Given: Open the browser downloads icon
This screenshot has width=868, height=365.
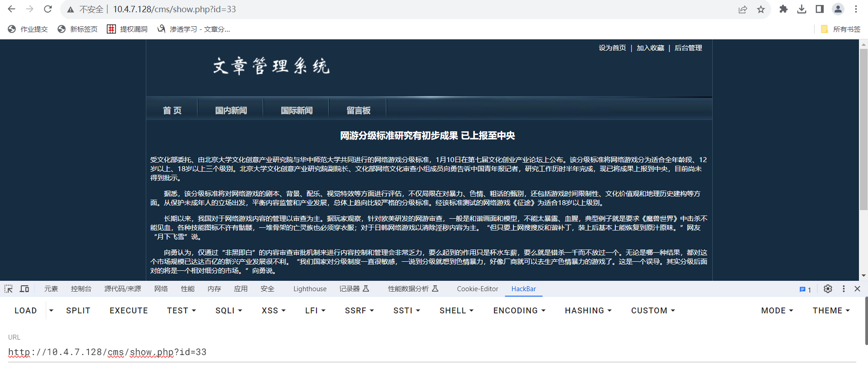Looking at the screenshot, I should point(801,9).
